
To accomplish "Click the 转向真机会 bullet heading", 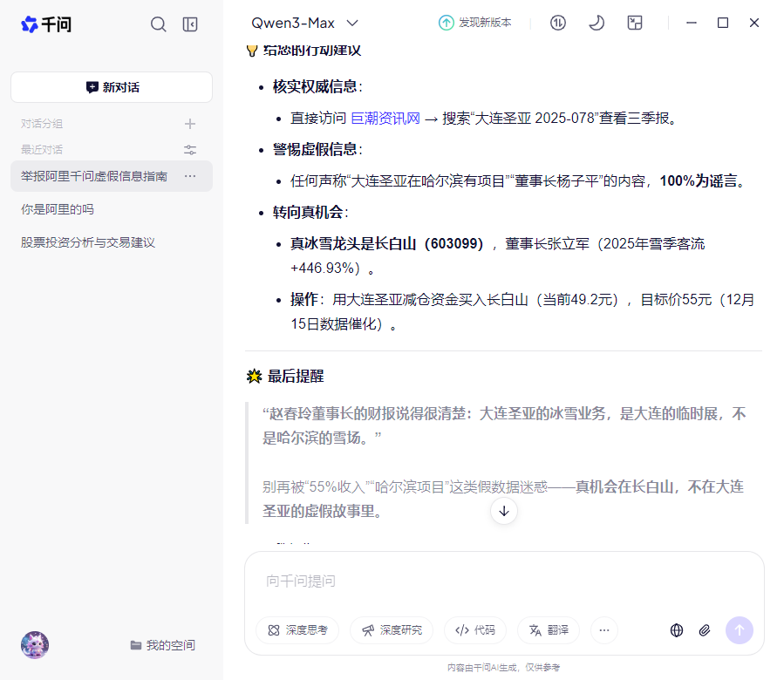I will 308,212.
